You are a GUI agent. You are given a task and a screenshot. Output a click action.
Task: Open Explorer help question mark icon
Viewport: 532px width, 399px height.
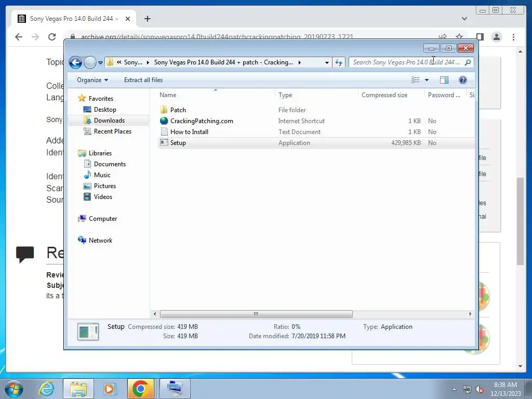462,80
